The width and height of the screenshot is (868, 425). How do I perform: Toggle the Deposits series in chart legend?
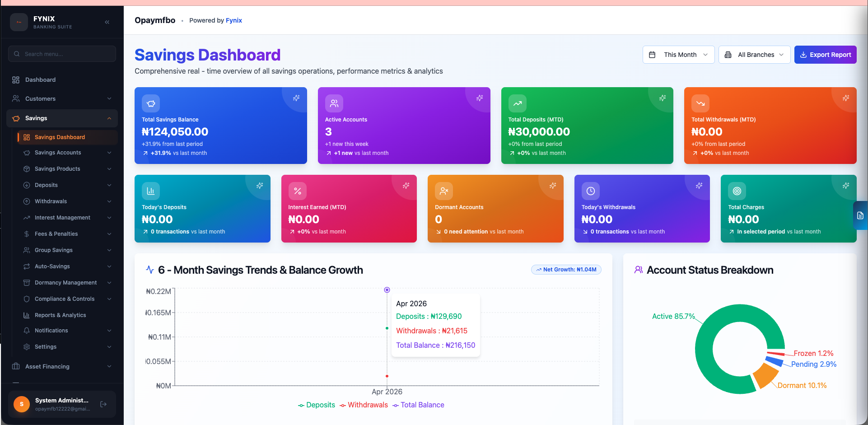point(317,405)
